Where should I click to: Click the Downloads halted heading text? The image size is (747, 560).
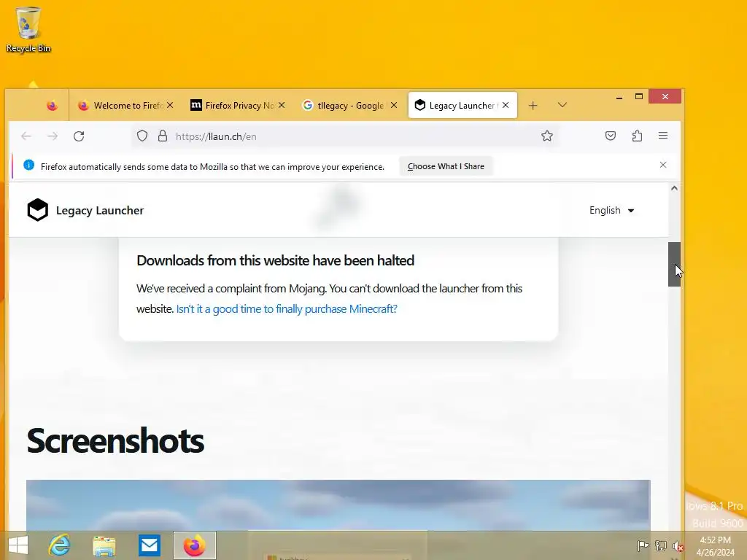click(275, 260)
